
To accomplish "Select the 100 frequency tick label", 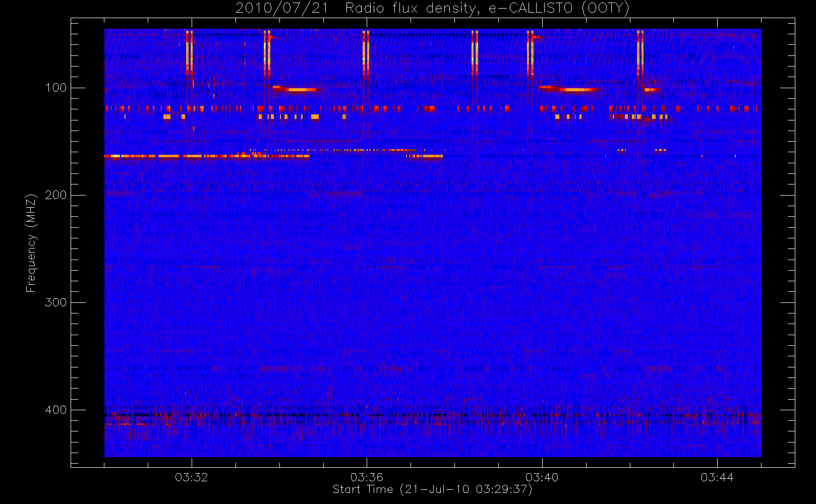I will click(x=55, y=88).
